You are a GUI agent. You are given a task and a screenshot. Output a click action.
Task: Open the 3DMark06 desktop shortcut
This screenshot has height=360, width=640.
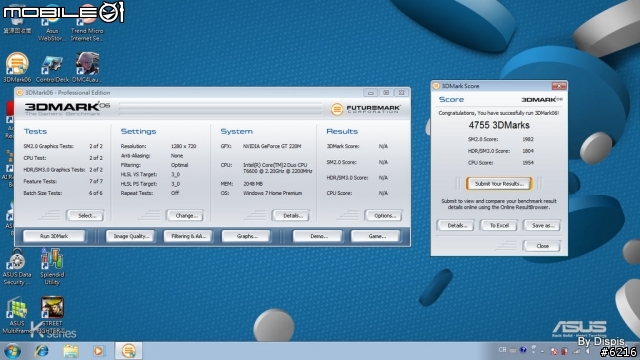point(17,67)
